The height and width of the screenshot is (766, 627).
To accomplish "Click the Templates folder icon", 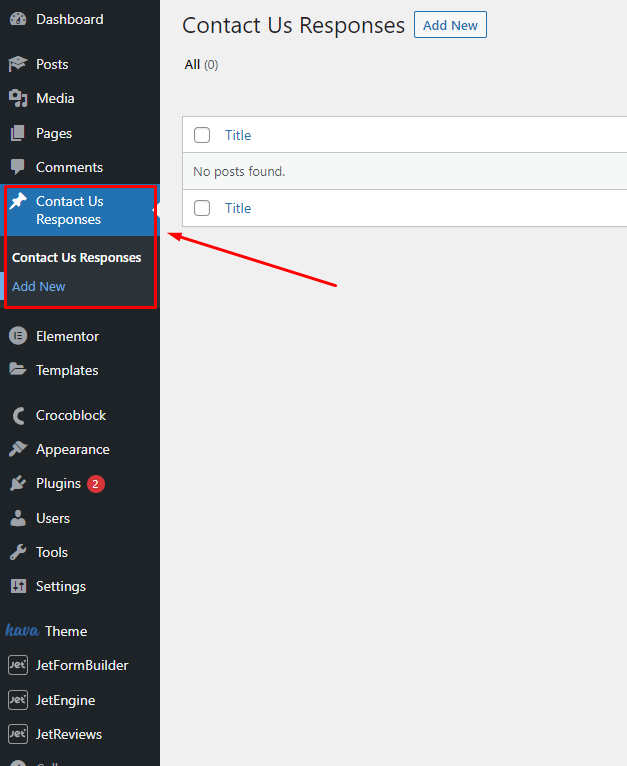I will pyautogui.click(x=18, y=370).
